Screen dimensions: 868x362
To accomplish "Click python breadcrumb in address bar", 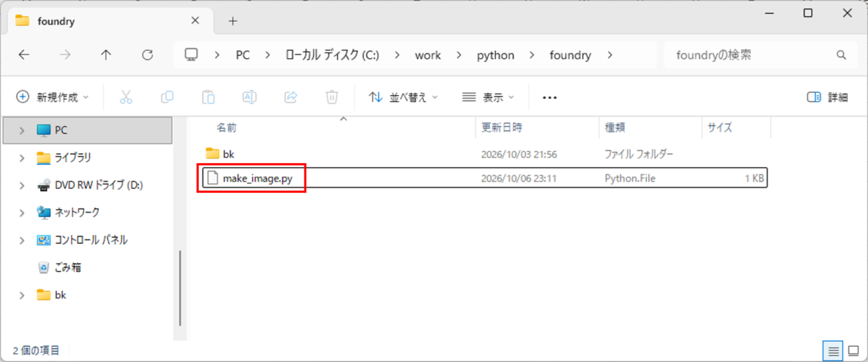I will pyautogui.click(x=495, y=55).
